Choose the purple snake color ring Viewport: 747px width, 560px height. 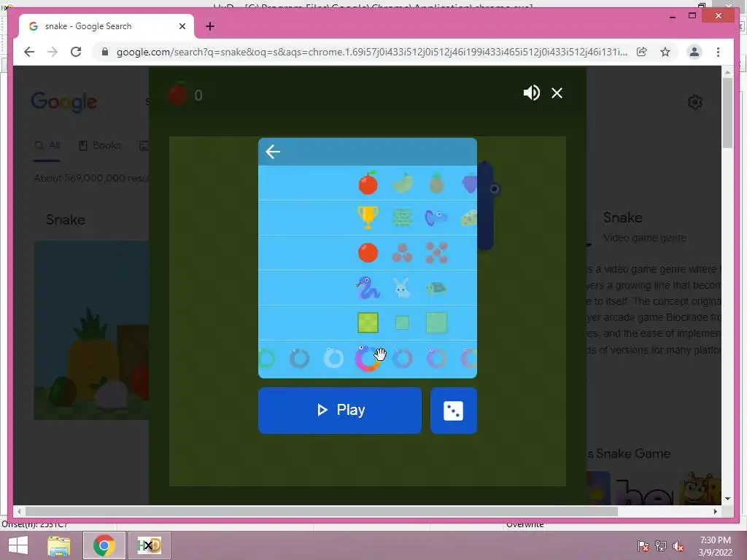point(436,359)
